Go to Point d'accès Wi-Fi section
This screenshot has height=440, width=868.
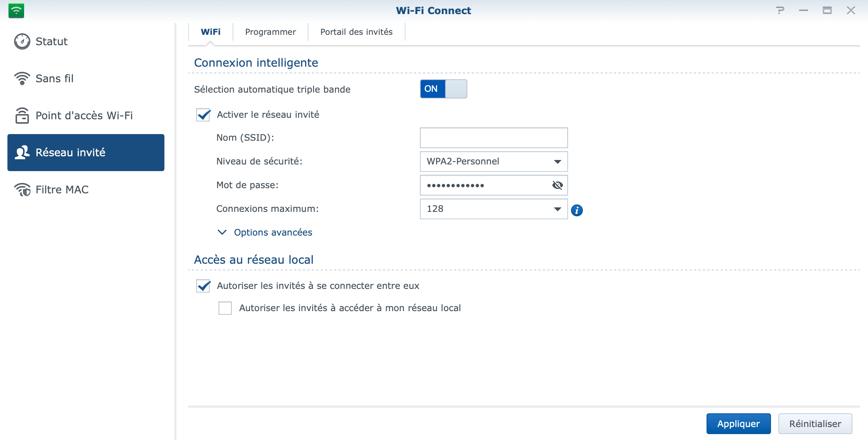click(x=86, y=116)
